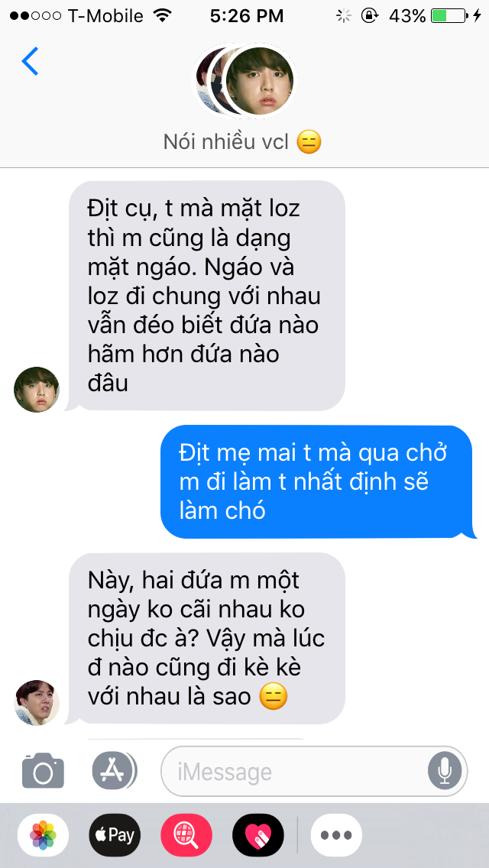Screen dimensions: 489x868
Task: Tap sender avatar beside "Này, hai đứa" message
Action: point(37,703)
